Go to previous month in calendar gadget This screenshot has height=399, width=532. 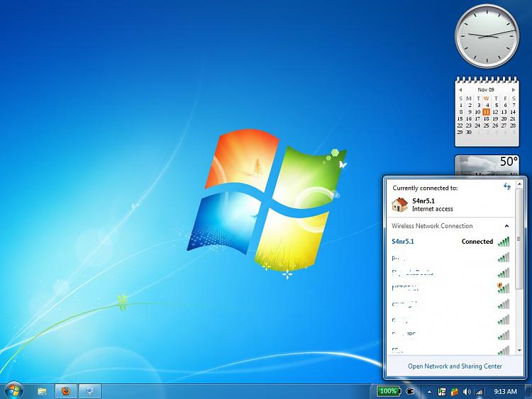[460, 90]
